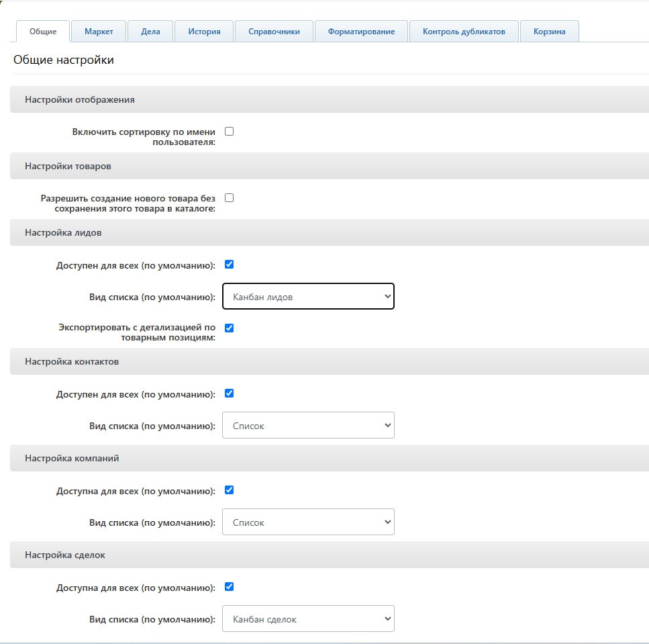649x644 pixels.
Task: Select the Форматирование tab
Action: coord(361,32)
